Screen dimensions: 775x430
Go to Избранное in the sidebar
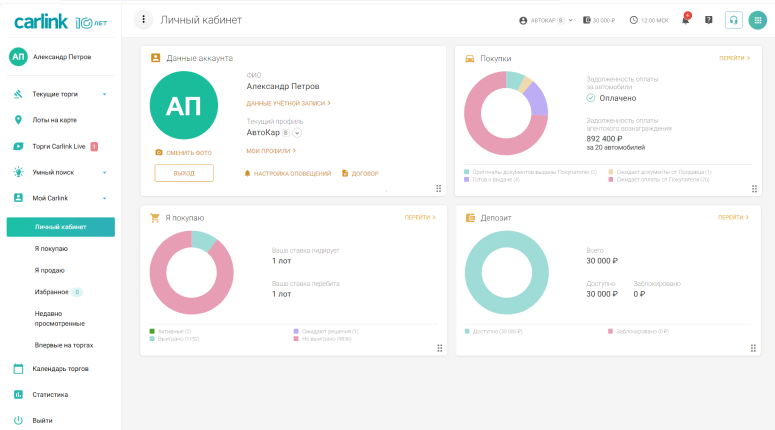(52, 292)
